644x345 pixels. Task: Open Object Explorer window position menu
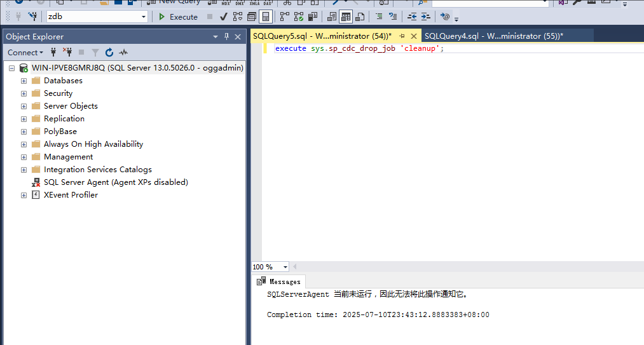[216, 37]
